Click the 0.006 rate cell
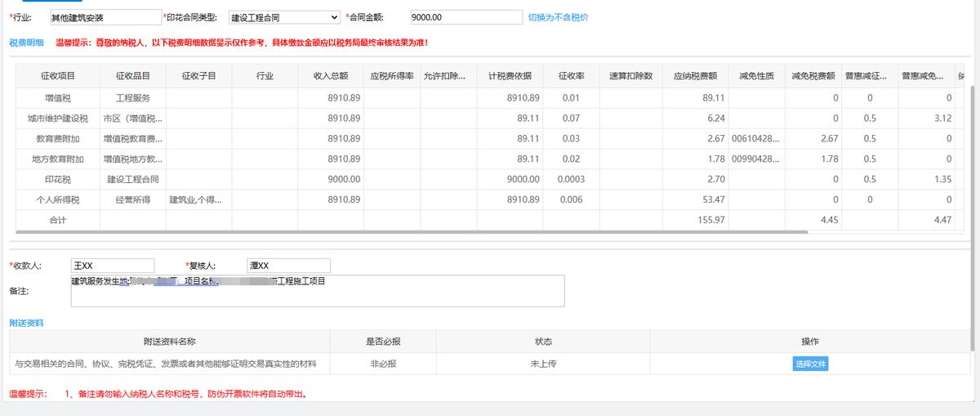Viewport: 980px width, 416px height. pyautogui.click(x=571, y=199)
